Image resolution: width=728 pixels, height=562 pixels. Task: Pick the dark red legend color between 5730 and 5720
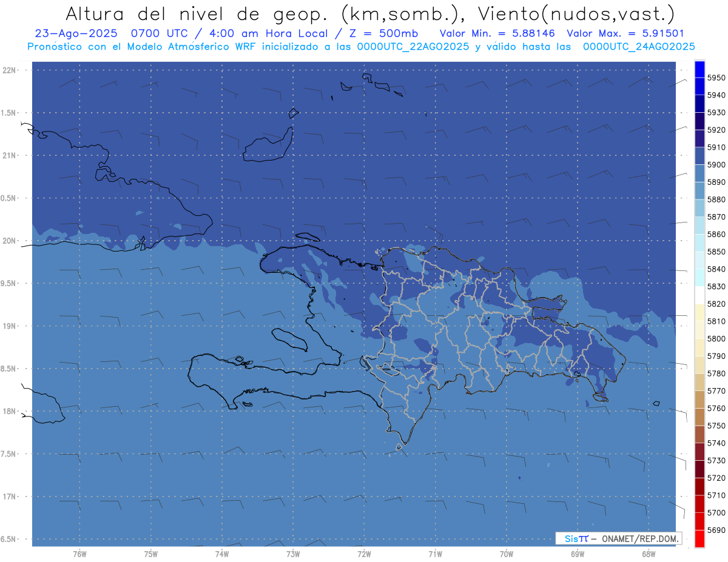(x=699, y=469)
